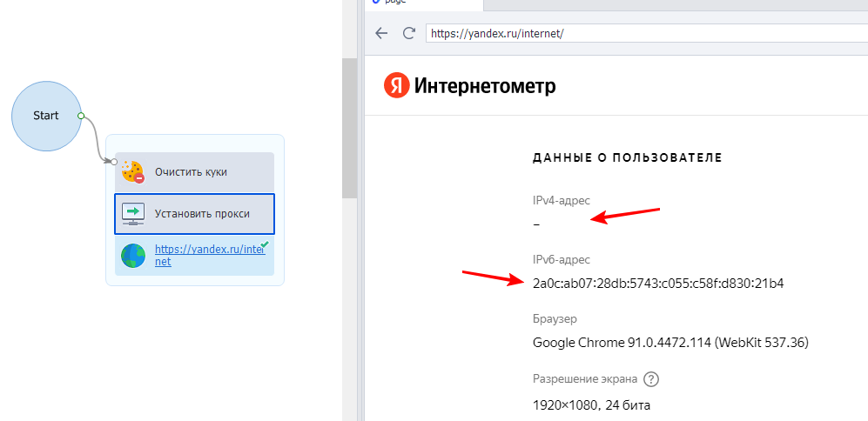
Task: Open the https://yandex.ru/internet link in workflow
Action: click(x=210, y=256)
